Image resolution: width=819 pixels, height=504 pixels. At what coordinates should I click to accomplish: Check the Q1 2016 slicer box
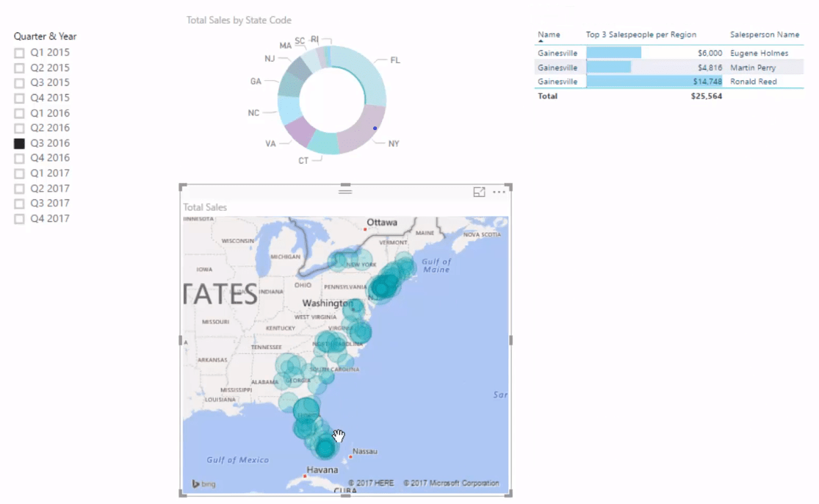click(19, 113)
